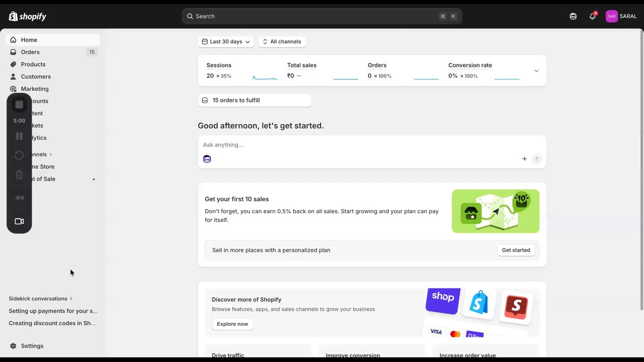Expand Sidekick conversations
Viewport: 644px width, 362px height.
click(41, 299)
